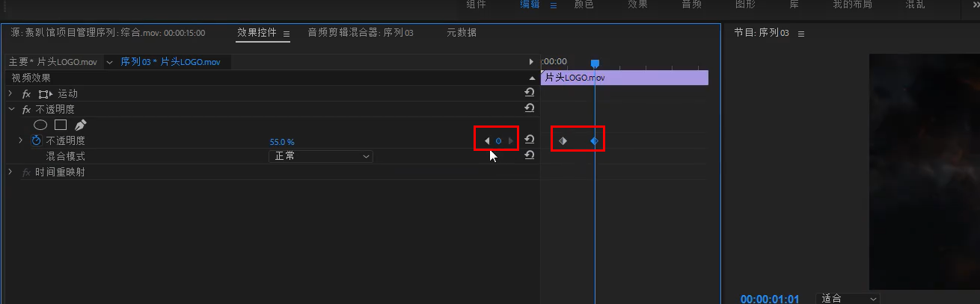Switch to the 混乱 workspace
This screenshot has width=980, height=304.
tap(915, 4)
